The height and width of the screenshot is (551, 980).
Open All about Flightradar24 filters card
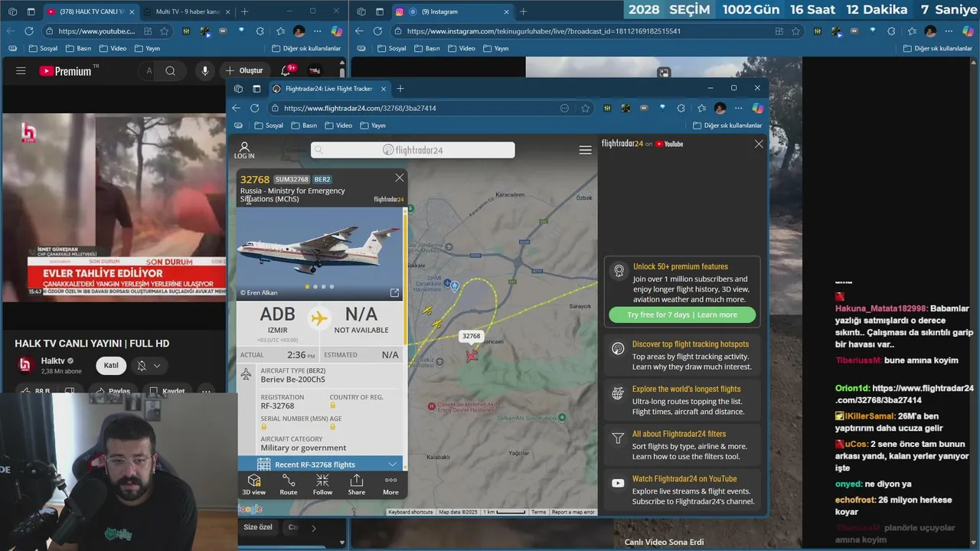coord(682,445)
